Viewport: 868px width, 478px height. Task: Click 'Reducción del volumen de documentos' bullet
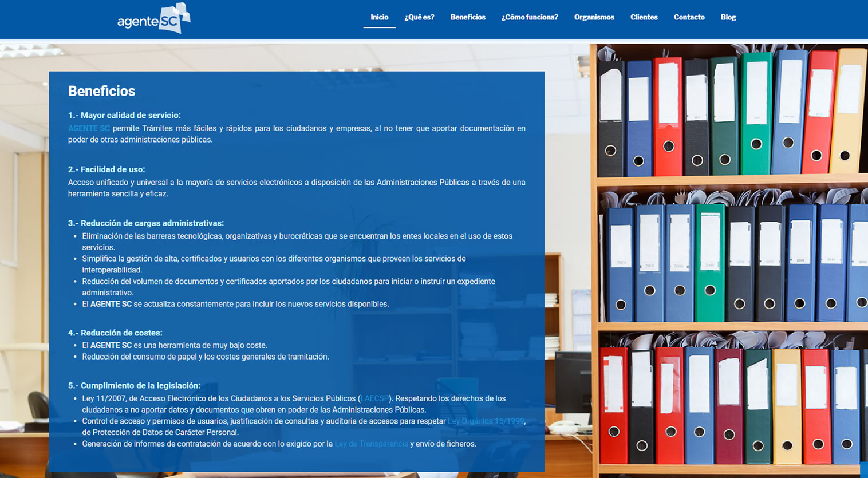click(x=289, y=287)
